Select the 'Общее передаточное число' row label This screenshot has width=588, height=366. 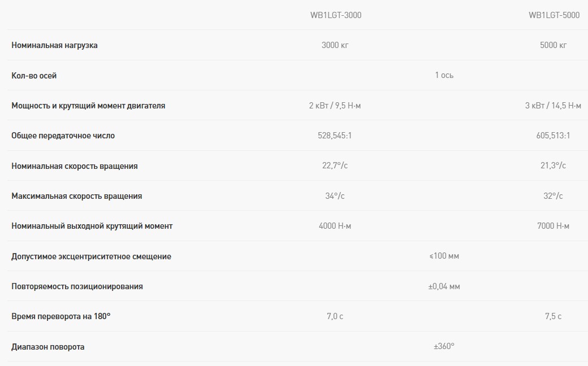pyautogui.click(x=63, y=136)
